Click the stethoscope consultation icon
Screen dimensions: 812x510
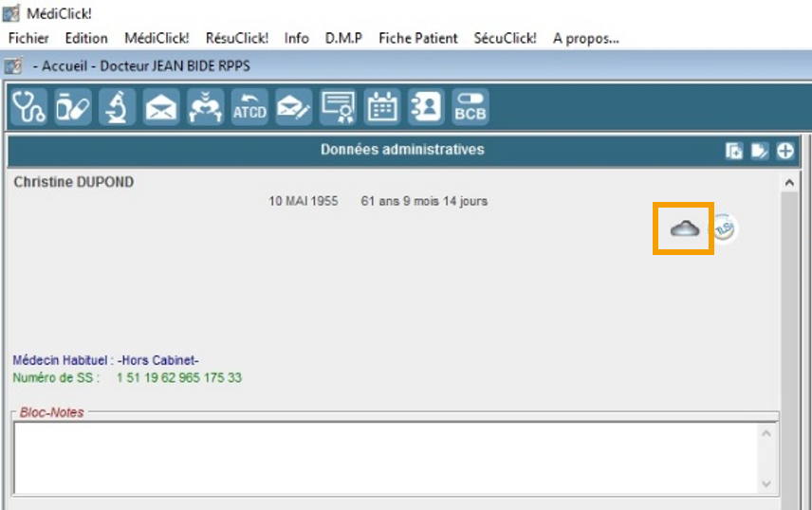click(28, 107)
